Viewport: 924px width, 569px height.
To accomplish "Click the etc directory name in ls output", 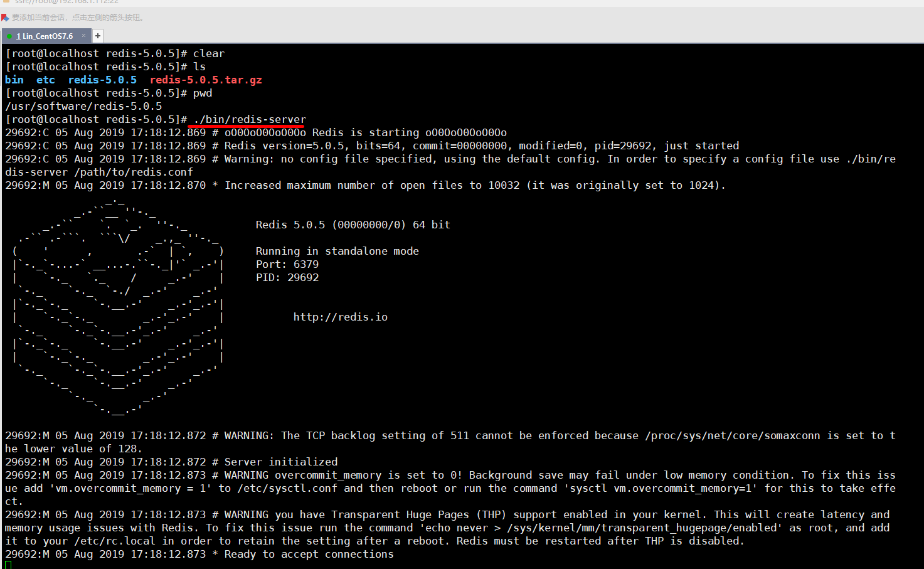I will [x=45, y=80].
